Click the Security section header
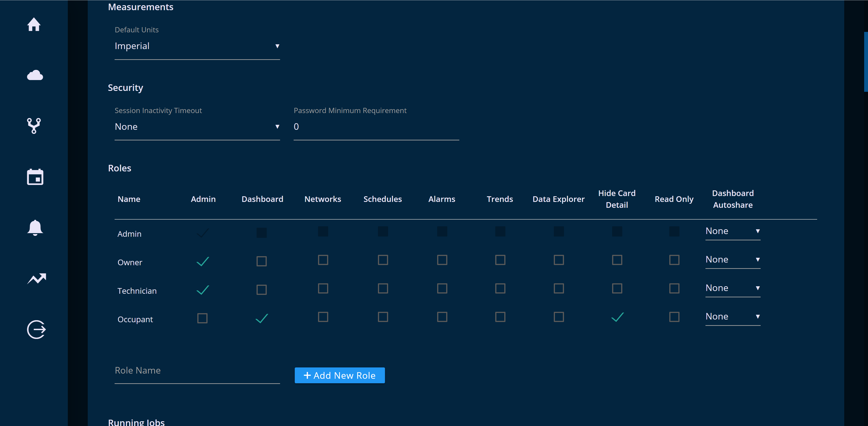Viewport: 868px width, 426px height. [x=126, y=88]
